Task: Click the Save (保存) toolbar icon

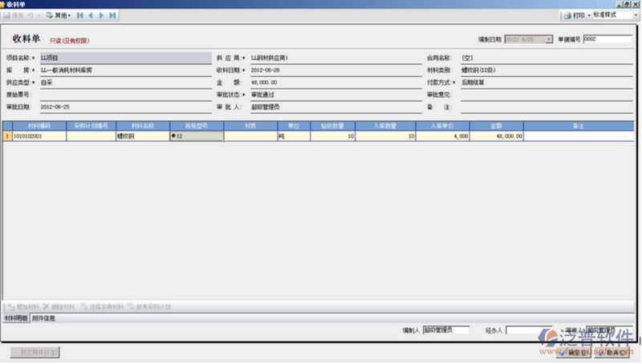Action: coord(7,15)
